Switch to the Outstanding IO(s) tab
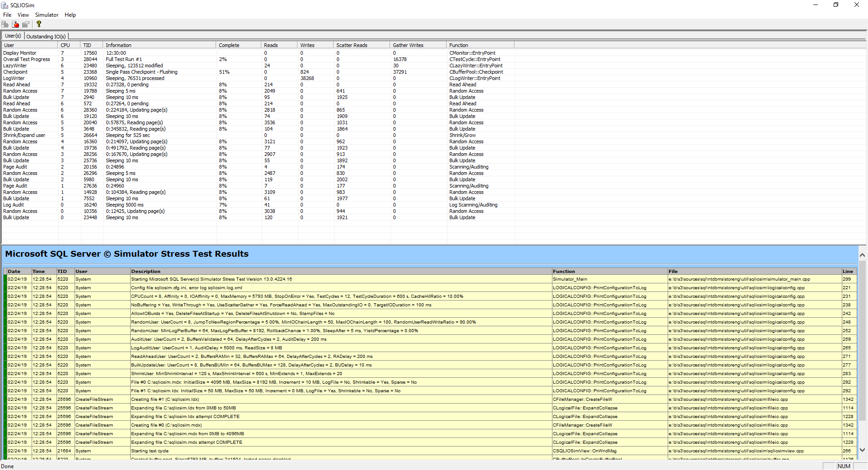 [x=46, y=37]
